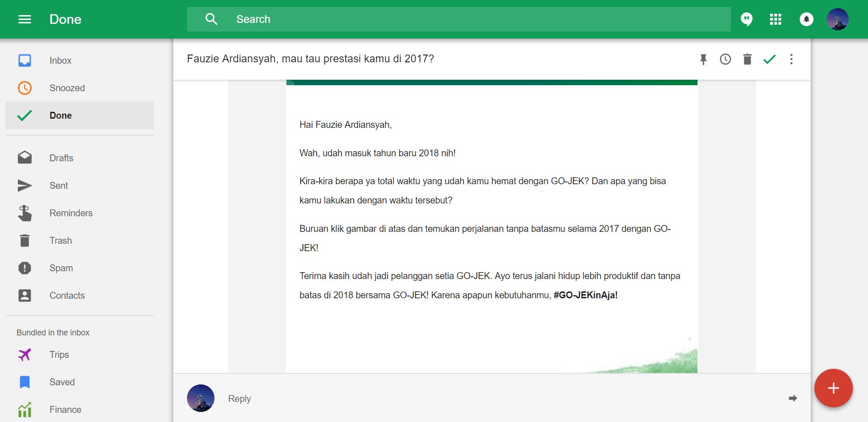This screenshot has width=868, height=422.
Task: Click the Done title in header
Action: (66, 19)
